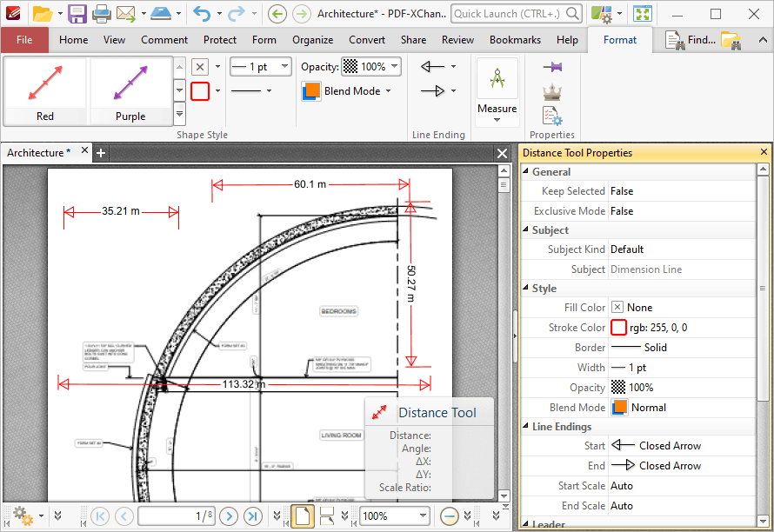Click the print icon in the quick toolbar
774x532 pixels.
tap(102, 13)
